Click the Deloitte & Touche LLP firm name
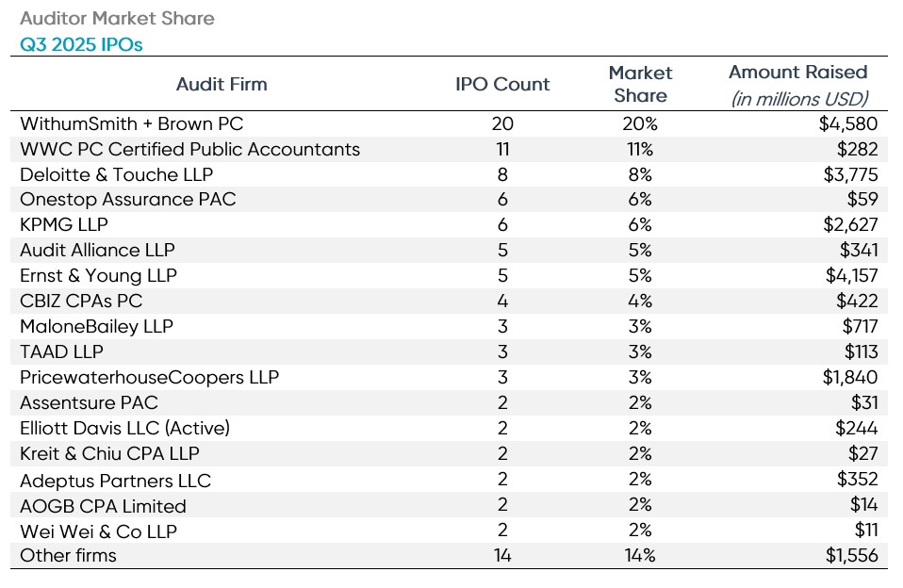The image size is (903, 588). click(x=116, y=174)
